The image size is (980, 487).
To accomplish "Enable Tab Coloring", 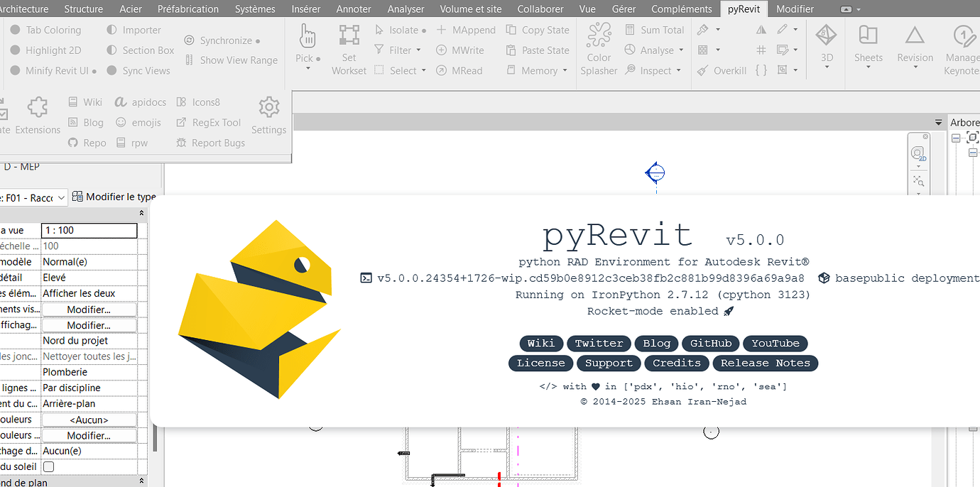I will tap(47, 30).
